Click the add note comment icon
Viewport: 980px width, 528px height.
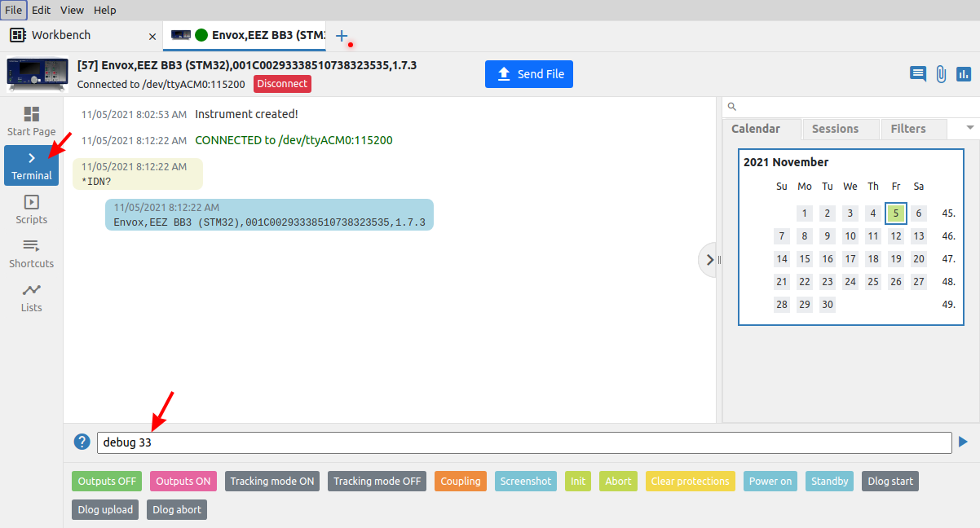[918, 74]
